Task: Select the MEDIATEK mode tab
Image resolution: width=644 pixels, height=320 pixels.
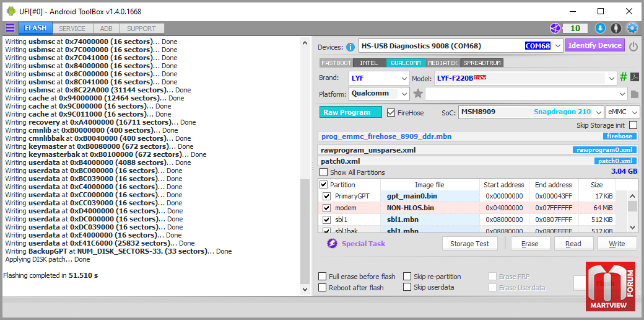Action: pyautogui.click(x=443, y=63)
